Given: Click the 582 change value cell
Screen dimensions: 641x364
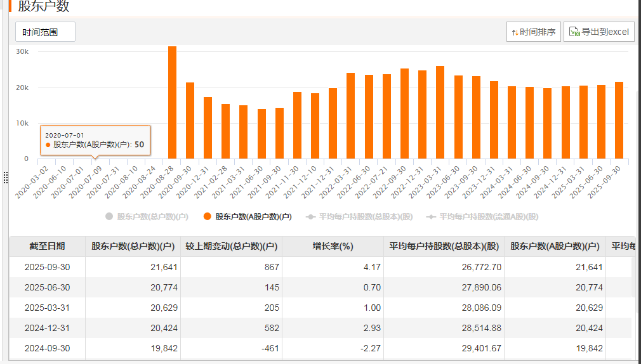Looking at the screenshot, I should coord(232,328).
